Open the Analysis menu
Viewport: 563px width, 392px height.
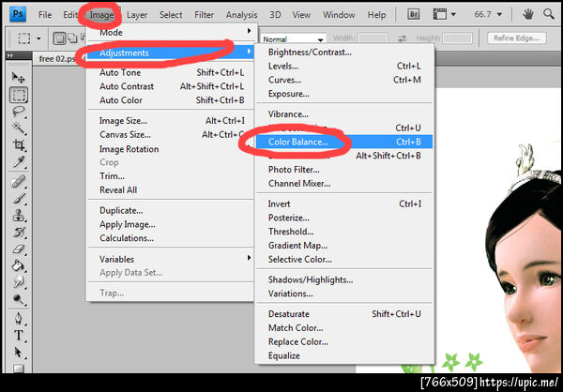(x=241, y=15)
